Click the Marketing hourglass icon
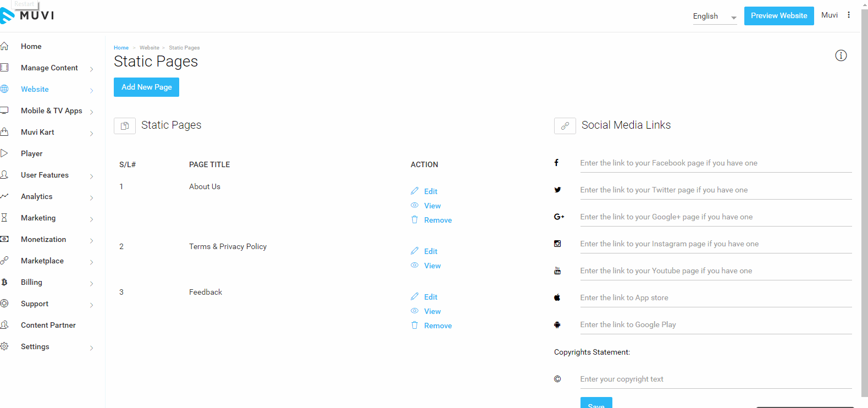868x408 pixels. pyautogui.click(x=4, y=218)
